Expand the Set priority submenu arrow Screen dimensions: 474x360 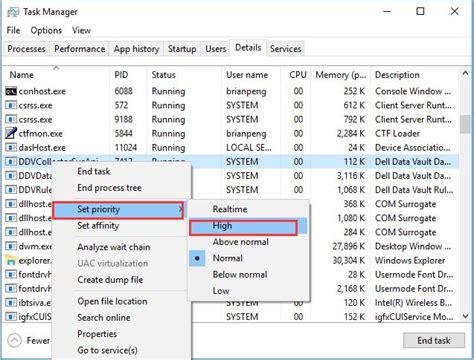tap(180, 210)
